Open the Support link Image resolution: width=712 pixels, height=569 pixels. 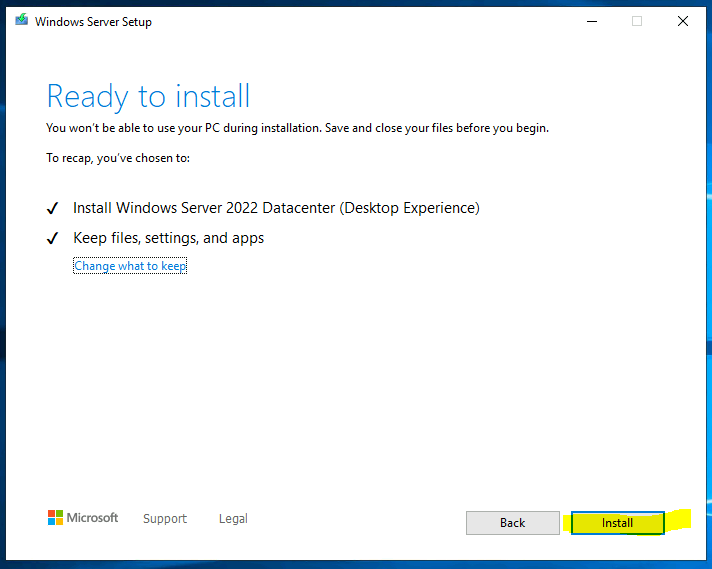tap(165, 518)
